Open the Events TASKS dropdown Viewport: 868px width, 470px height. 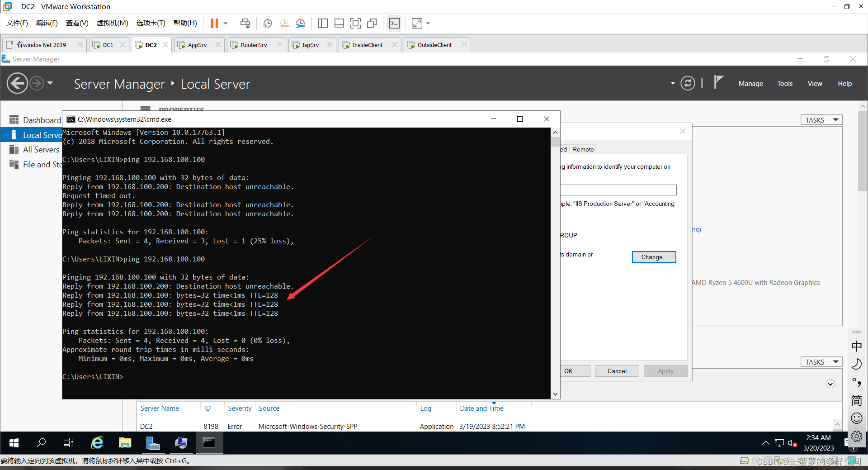click(821, 362)
